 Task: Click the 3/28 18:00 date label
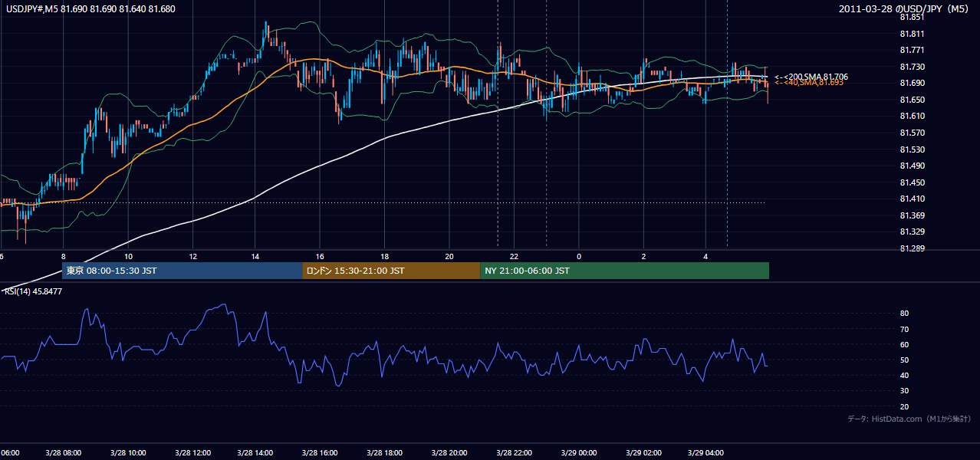click(384, 452)
